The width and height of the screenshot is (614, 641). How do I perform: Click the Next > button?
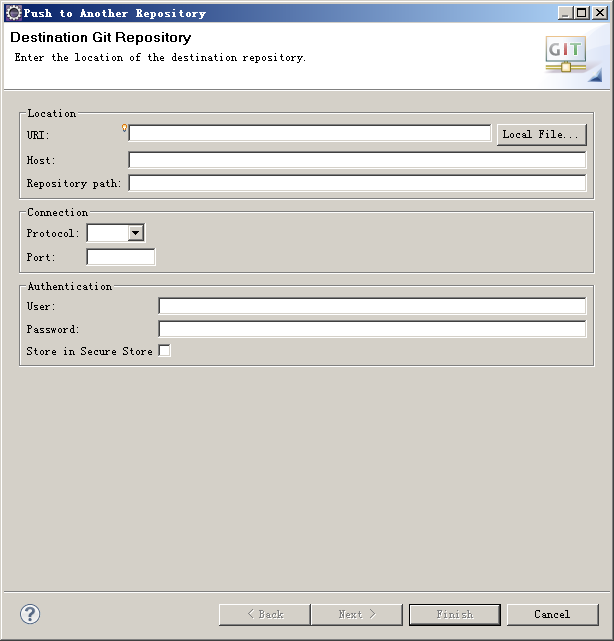(x=356, y=614)
